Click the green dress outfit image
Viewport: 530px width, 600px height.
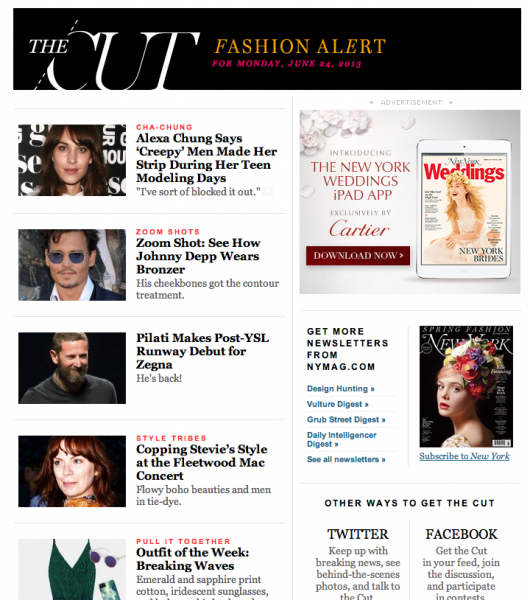72,569
